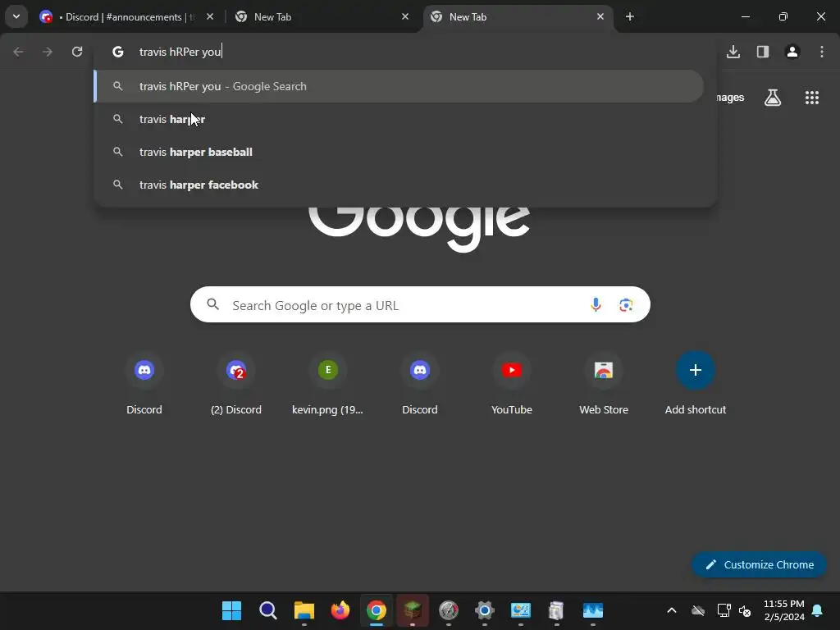Open File Explorer from taskbar
This screenshot has width=840, height=630.
pyautogui.click(x=304, y=610)
